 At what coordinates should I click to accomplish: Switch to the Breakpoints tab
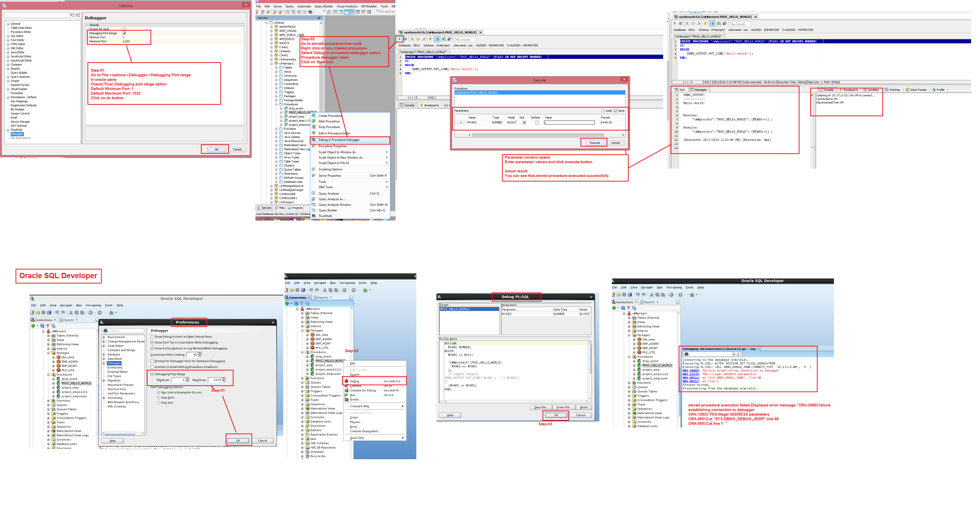431,105
